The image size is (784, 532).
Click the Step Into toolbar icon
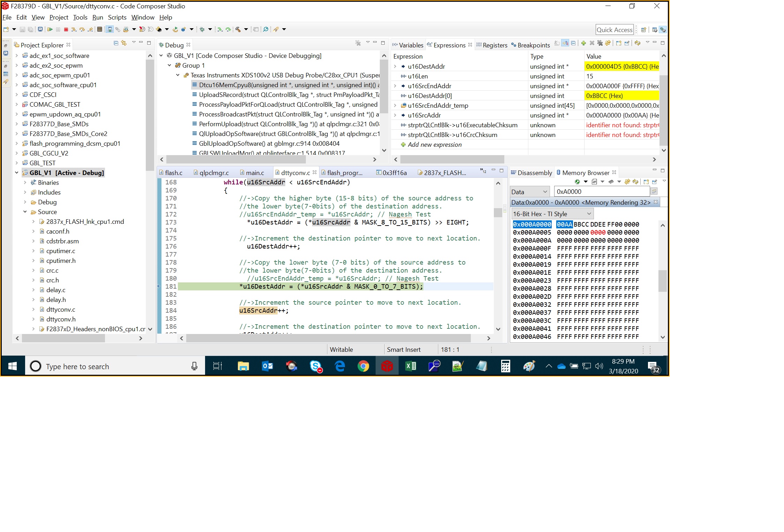tap(74, 29)
